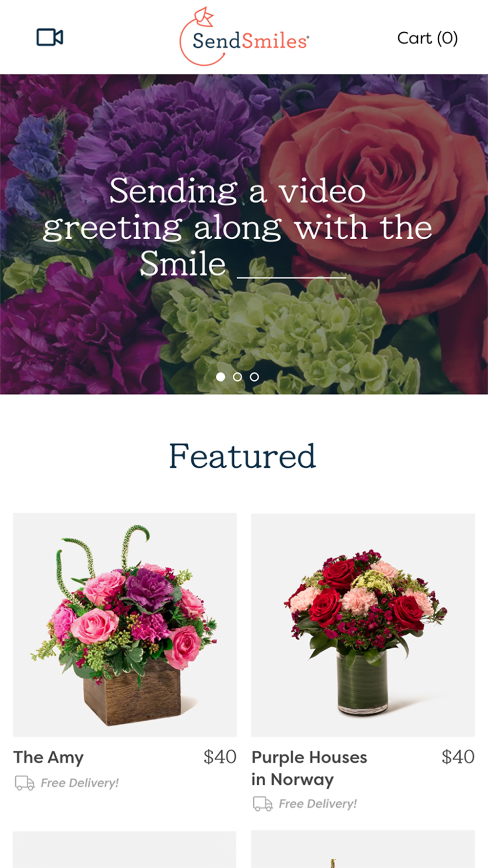The width and height of the screenshot is (488, 868).
Task: Open partially visible bottom-left product card
Action: click(125, 849)
